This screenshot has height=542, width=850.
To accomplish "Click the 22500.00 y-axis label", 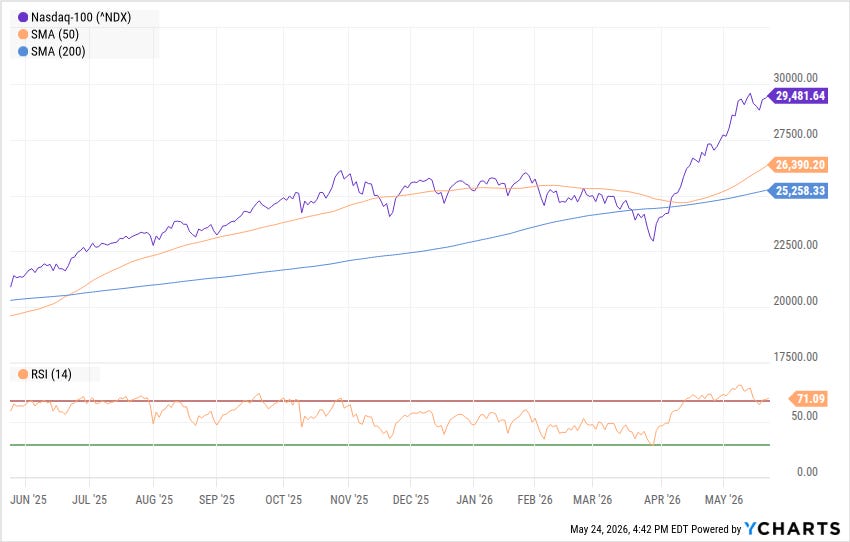I will (x=795, y=245).
